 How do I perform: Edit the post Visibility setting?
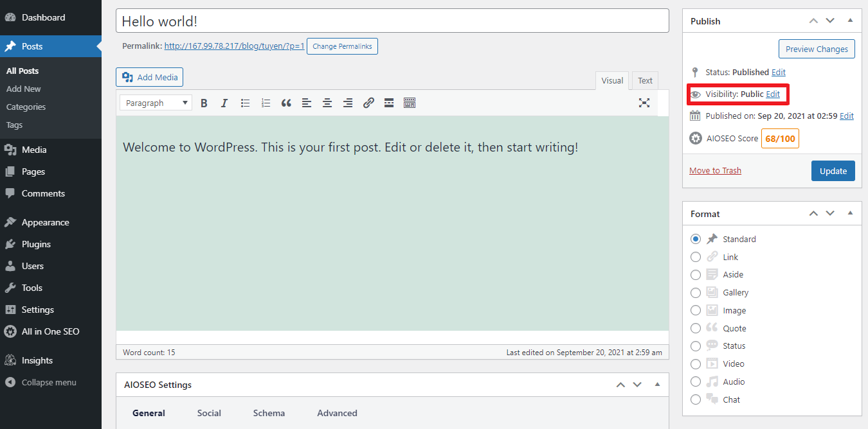(x=773, y=94)
